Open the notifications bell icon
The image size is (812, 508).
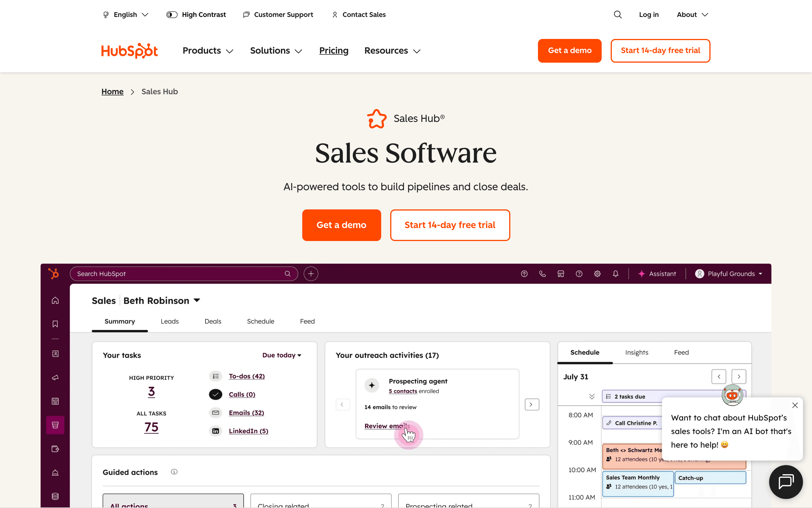tap(615, 274)
